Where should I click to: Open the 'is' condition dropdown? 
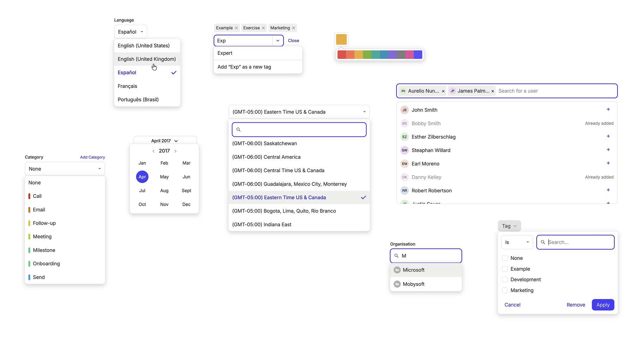click(x=517, y=243)
